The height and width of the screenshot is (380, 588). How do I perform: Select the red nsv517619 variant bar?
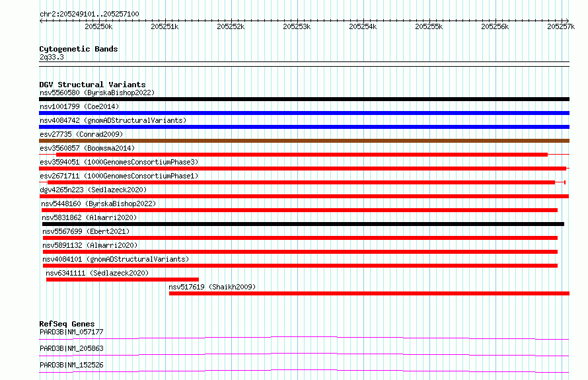(369, 293)
